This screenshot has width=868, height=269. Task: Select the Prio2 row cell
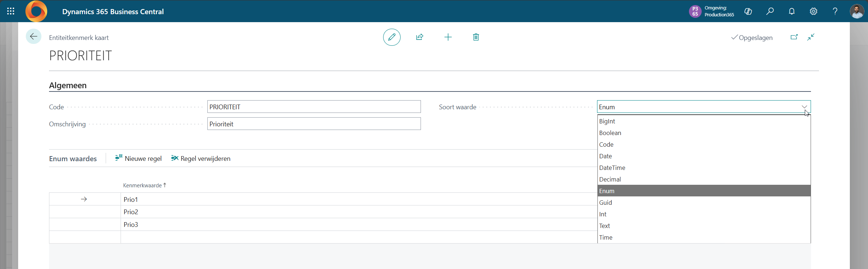[x=131, y=212]
